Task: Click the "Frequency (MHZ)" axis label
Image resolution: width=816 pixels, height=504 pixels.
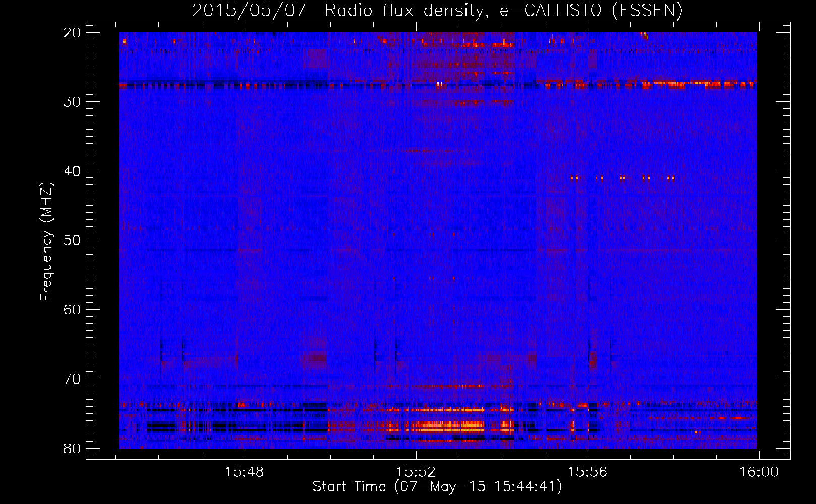Action: 46,242
